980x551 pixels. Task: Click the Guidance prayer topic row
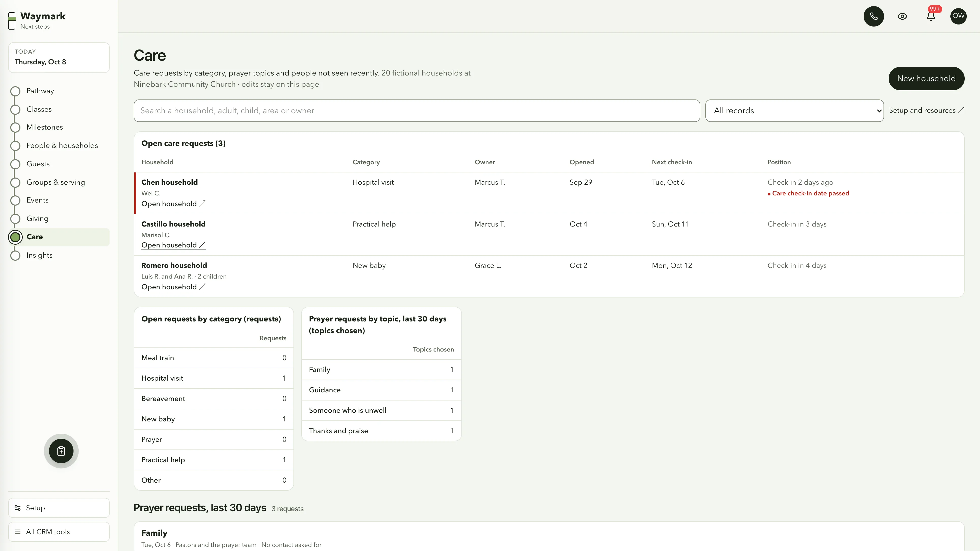pos(381,390)
